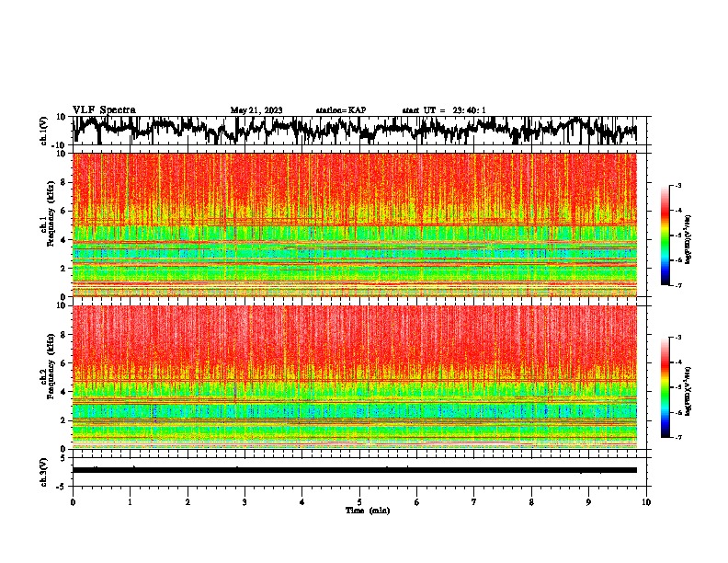
Task: Click time axis tick label "0"
Action: [73, 502]
